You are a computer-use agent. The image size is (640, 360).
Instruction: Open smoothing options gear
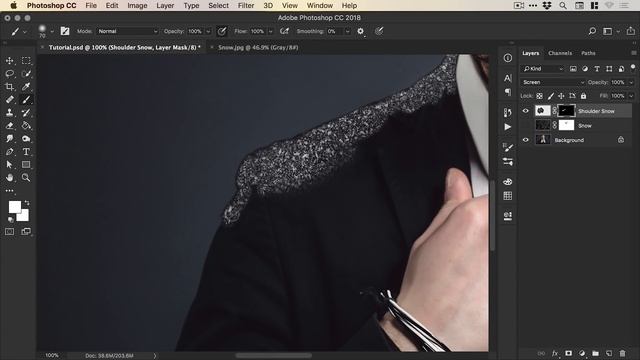[x=360, y=31]
